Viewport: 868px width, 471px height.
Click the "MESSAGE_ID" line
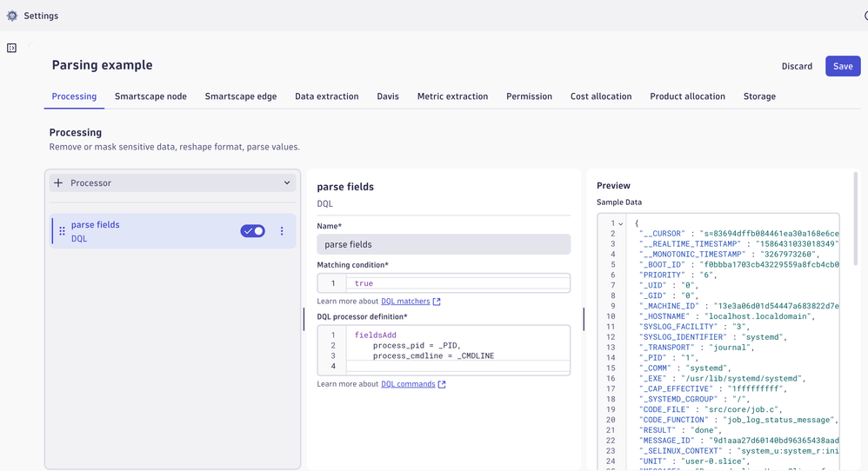[x=739, y=441]
